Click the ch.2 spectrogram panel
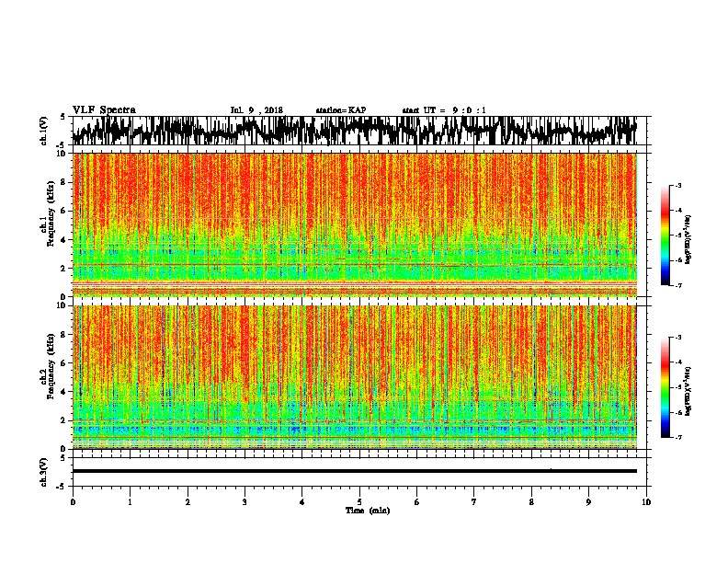The width and height of the screenshot is (728, 563). [x=355, y=377]
